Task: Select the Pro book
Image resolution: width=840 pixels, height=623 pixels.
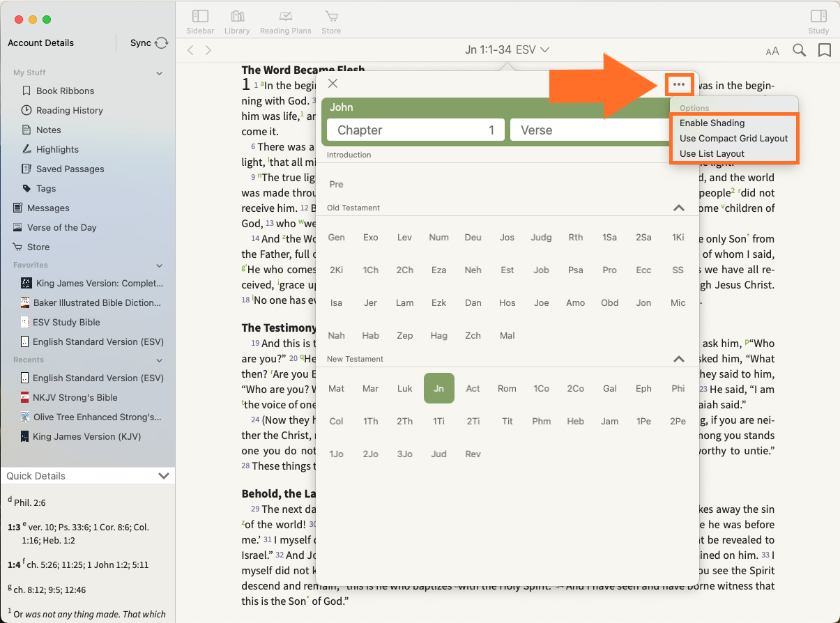Action: tap(609, 270)
